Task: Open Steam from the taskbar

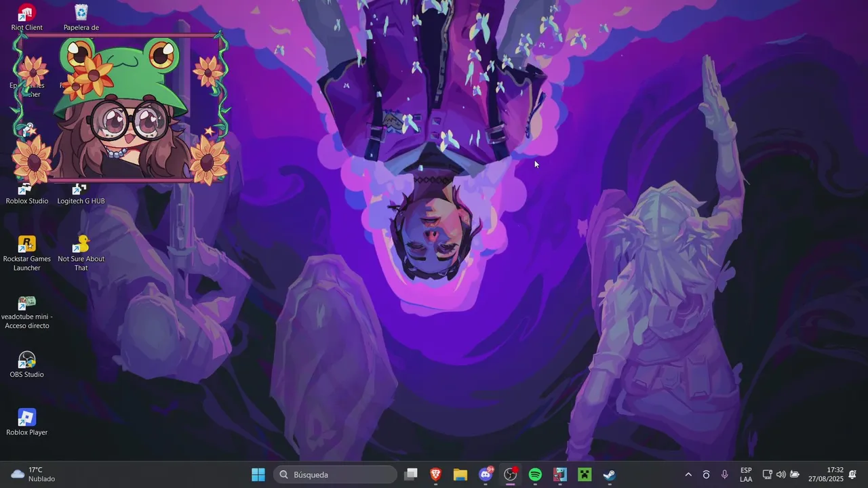Action: point(610,474)
